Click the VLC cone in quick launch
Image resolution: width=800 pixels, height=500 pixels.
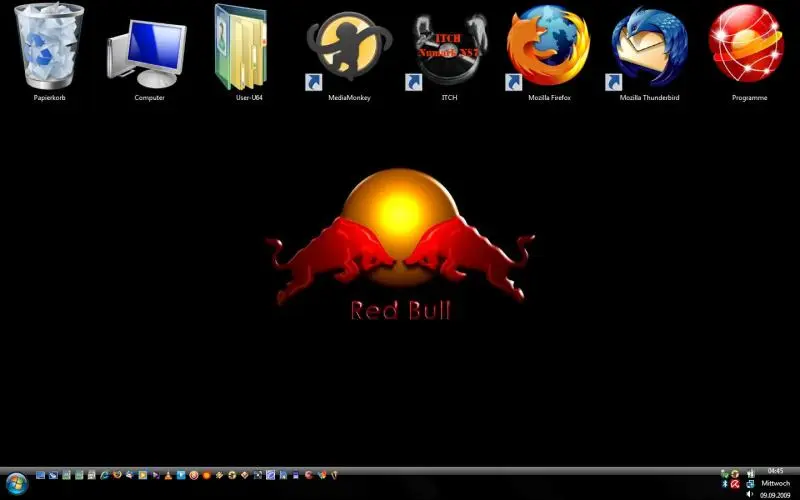point(168,474)
